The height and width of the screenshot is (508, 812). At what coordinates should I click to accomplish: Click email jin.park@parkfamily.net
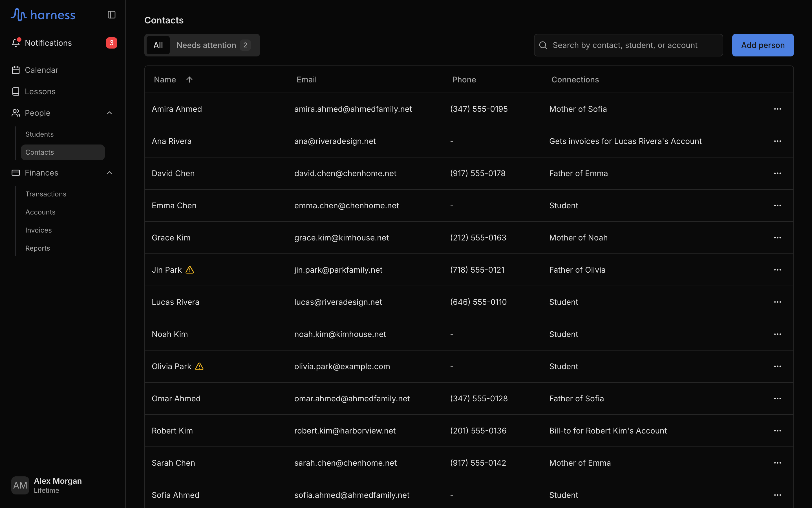point(338,270)
